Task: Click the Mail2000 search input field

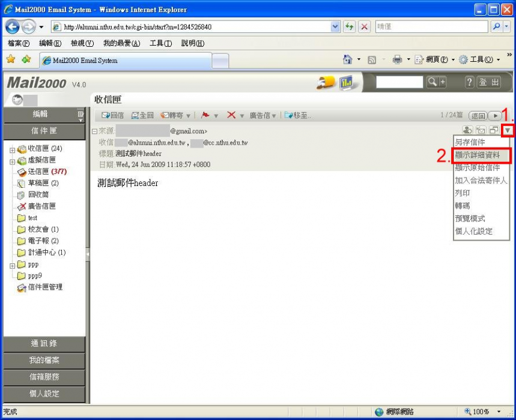Action: (399, 83)
